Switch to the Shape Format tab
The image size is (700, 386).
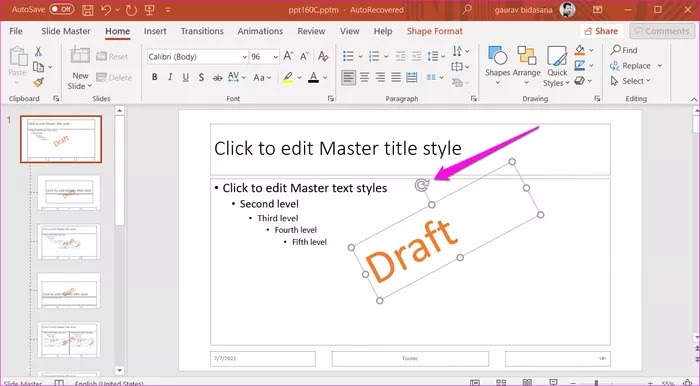434,31
